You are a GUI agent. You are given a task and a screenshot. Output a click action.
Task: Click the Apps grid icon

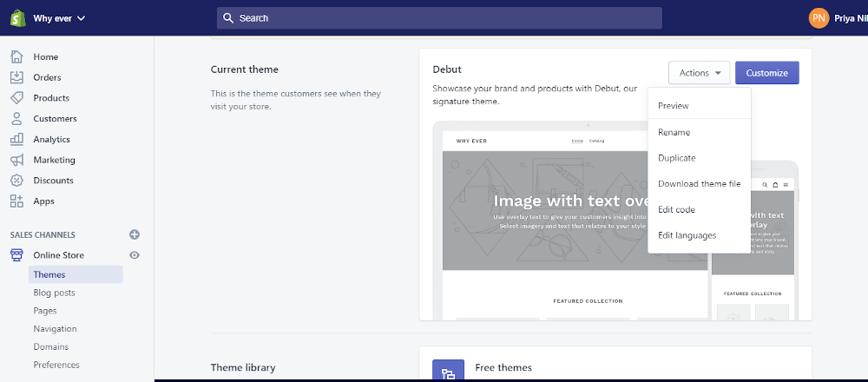[x=17, y=201]
